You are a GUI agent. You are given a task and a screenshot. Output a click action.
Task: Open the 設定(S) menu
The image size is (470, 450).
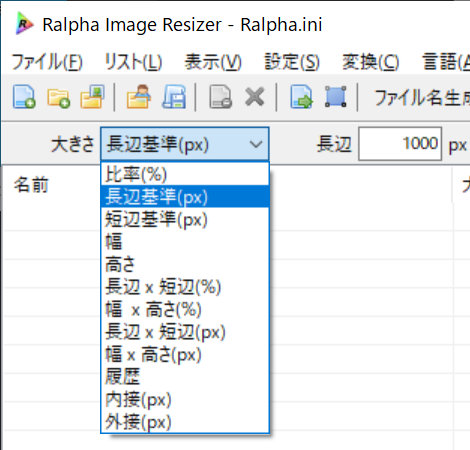point(292,62)
